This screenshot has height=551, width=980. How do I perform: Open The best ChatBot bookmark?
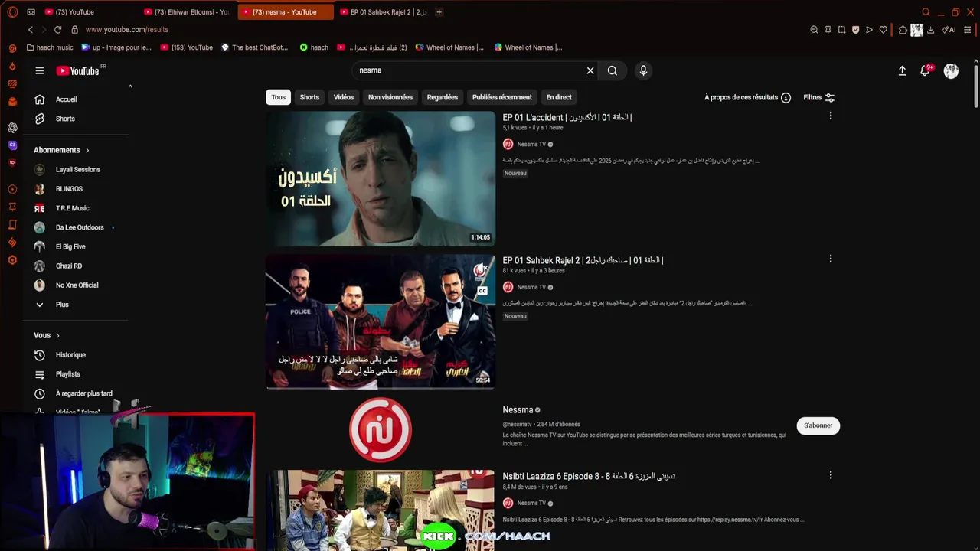(x=254, y=47)
